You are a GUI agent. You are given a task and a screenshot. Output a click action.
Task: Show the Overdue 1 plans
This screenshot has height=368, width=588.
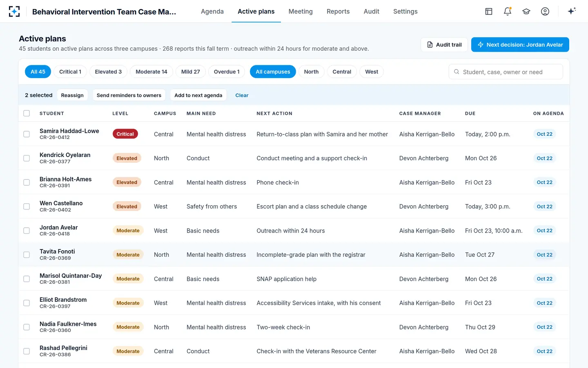click(x=227, y=72)
